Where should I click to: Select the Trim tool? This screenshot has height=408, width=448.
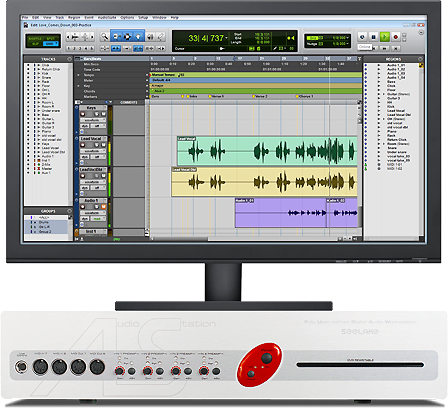tap(116, 37)
